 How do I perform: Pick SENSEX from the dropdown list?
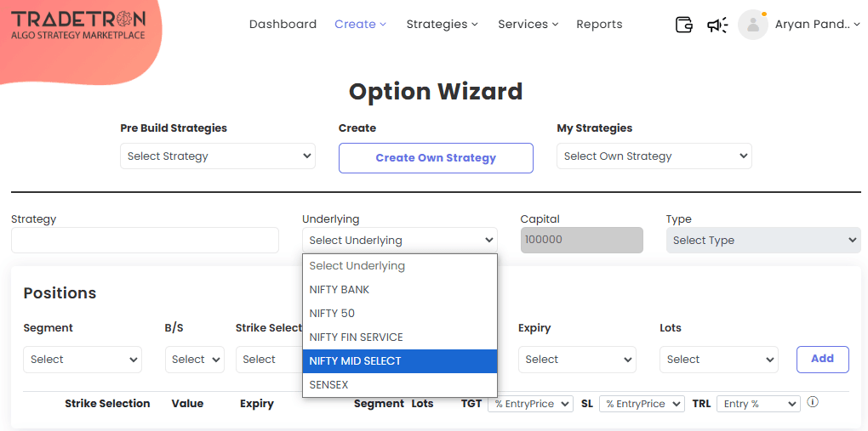(x=399, y=385)
